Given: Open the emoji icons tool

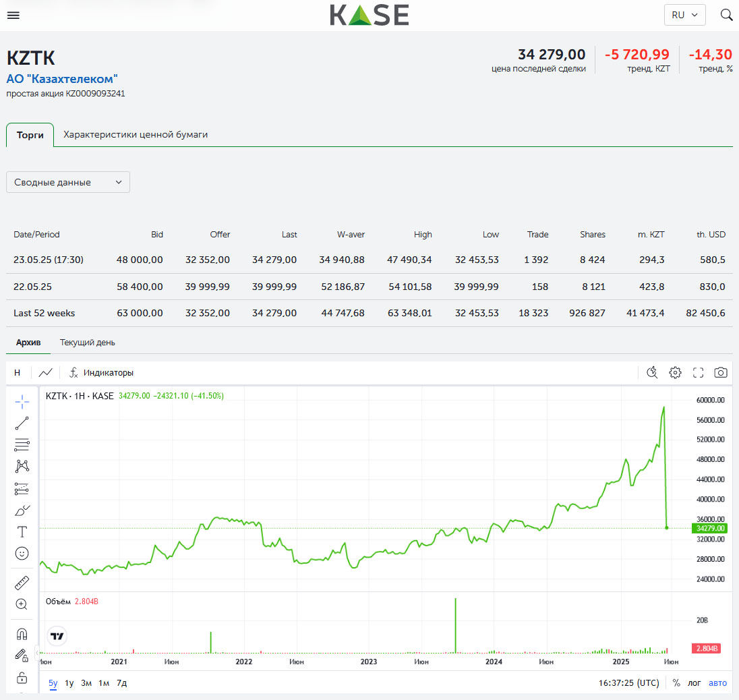Looking at the screenshot, I should tap(22, 554).
